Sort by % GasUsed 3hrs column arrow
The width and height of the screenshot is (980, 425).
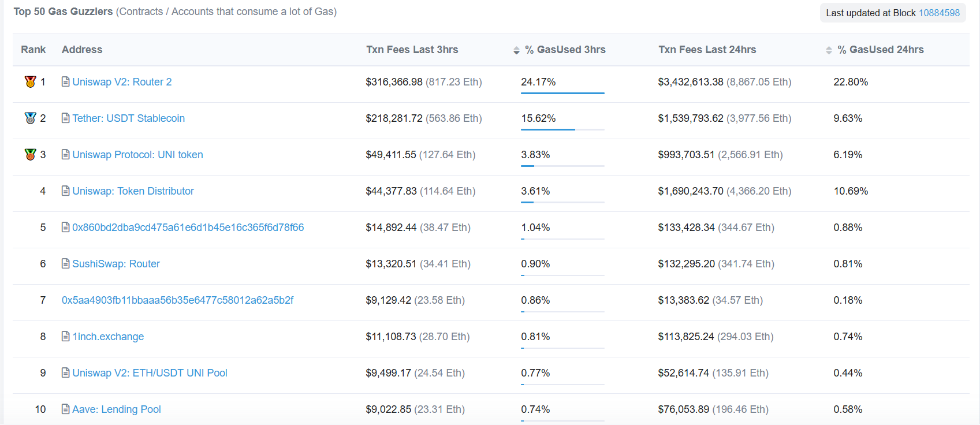point(516,50)
